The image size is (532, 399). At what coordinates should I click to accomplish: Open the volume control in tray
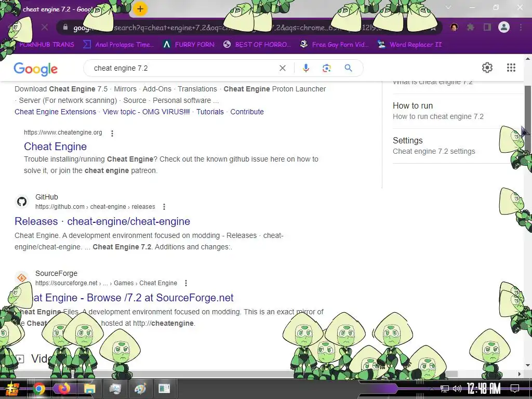point(457,389)
